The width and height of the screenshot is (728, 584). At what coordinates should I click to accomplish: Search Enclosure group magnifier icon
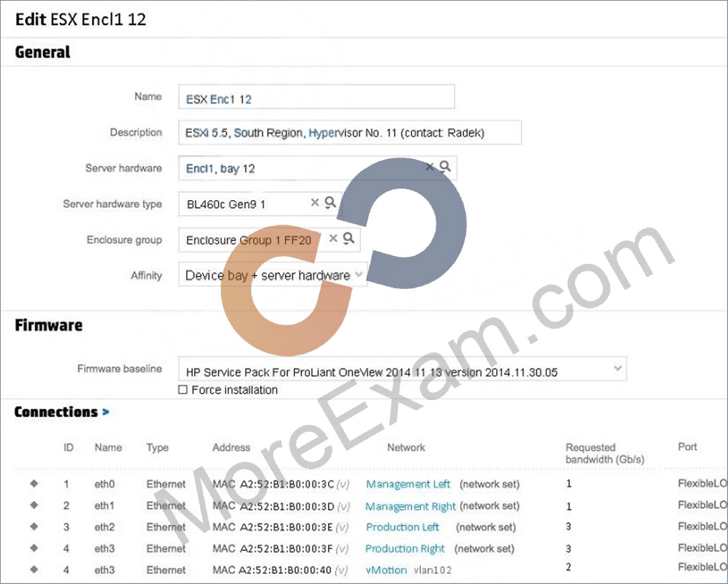click(348, 238)
